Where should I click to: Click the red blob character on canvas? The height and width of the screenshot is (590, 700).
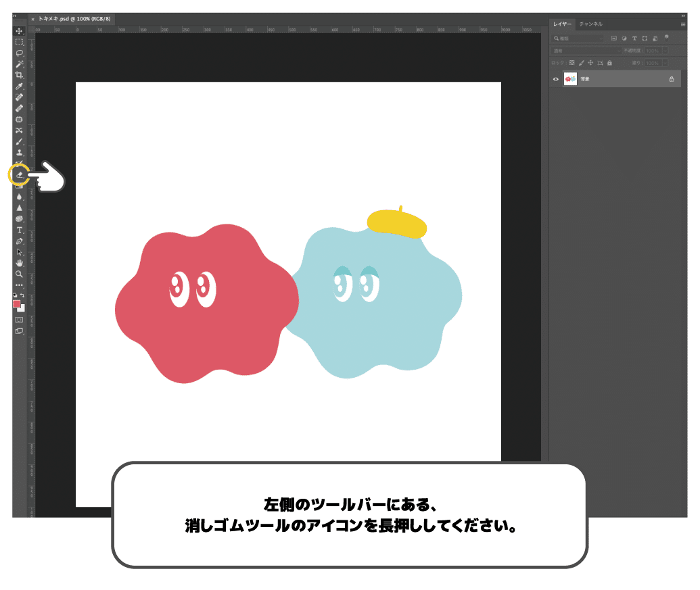click(207, 303)
